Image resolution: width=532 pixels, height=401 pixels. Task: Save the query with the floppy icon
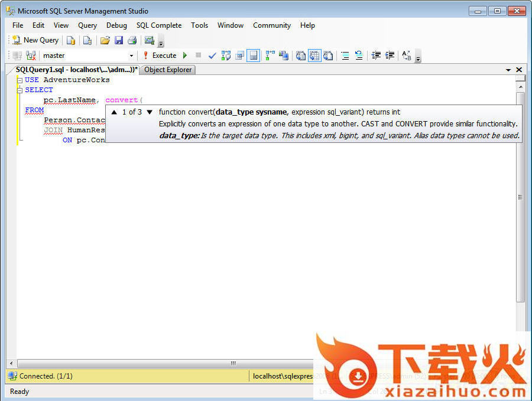[x=119, y=40]
